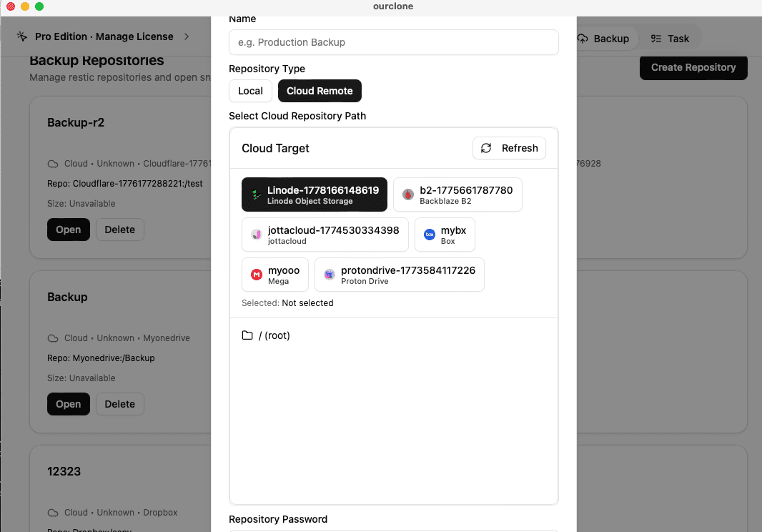The height and width of the screenshot is (532, 762).
Task: Click cloud icon in Backup-r2 card
Action: tap(52, 164)
